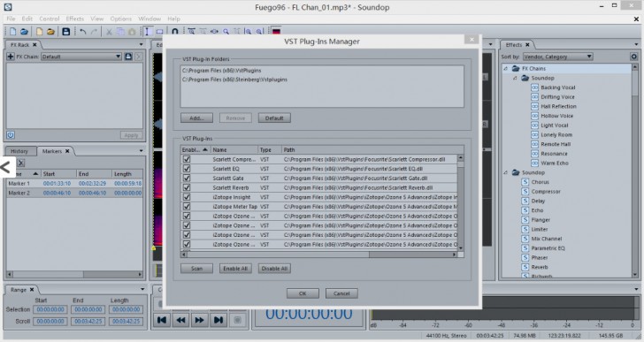Uncheck Scarlett EQ plug-in

(187, 169)
